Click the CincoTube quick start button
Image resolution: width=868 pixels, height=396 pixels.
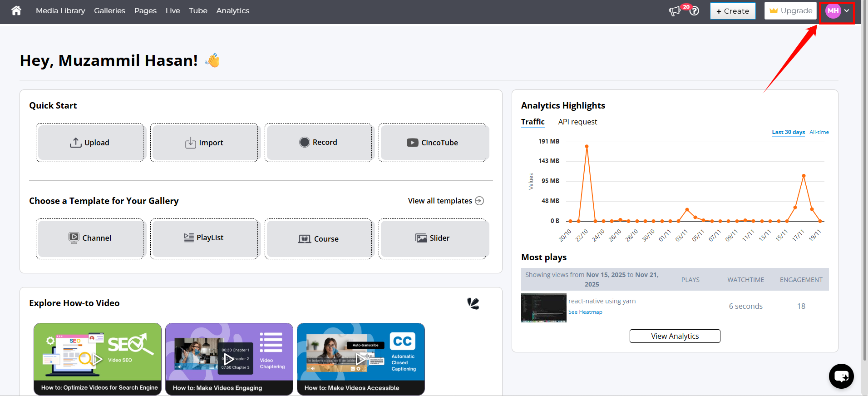(x=433, y=143)
